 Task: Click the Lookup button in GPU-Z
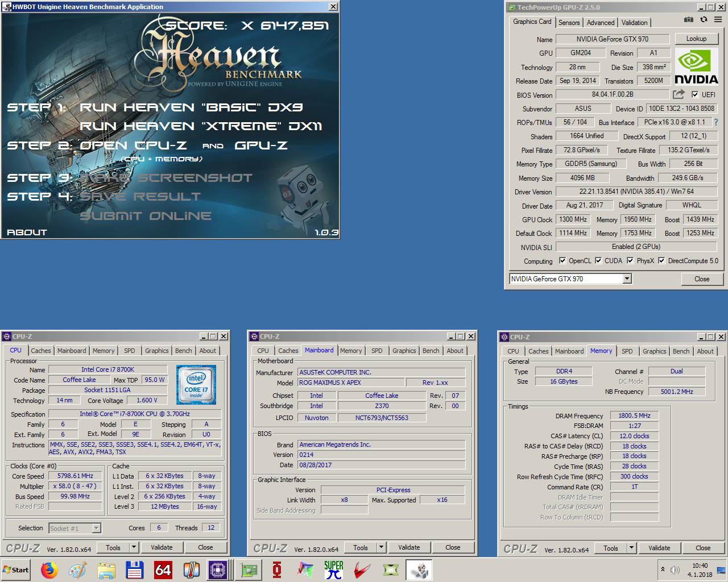[x=696, y=39]
